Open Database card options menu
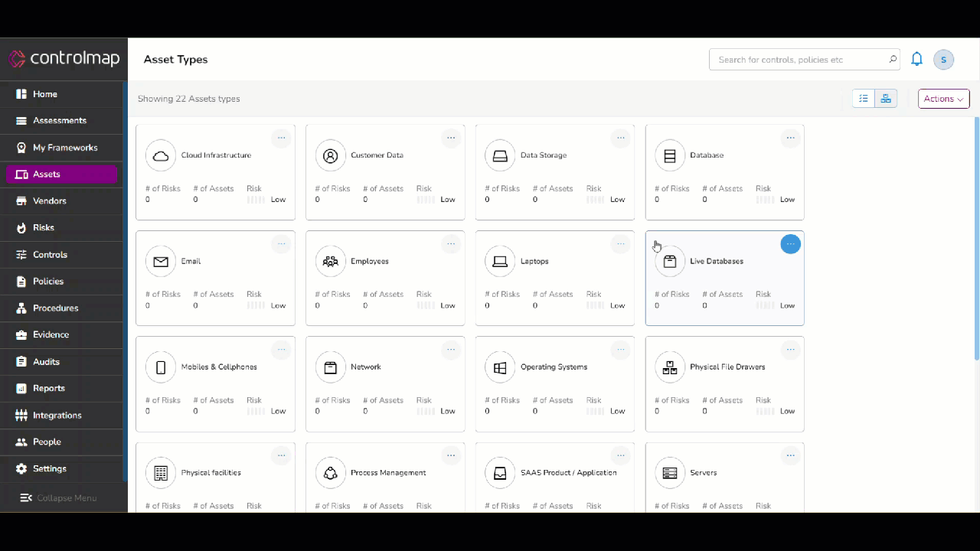The height and width of the screenshot is (551, 980). pos(791,139)
